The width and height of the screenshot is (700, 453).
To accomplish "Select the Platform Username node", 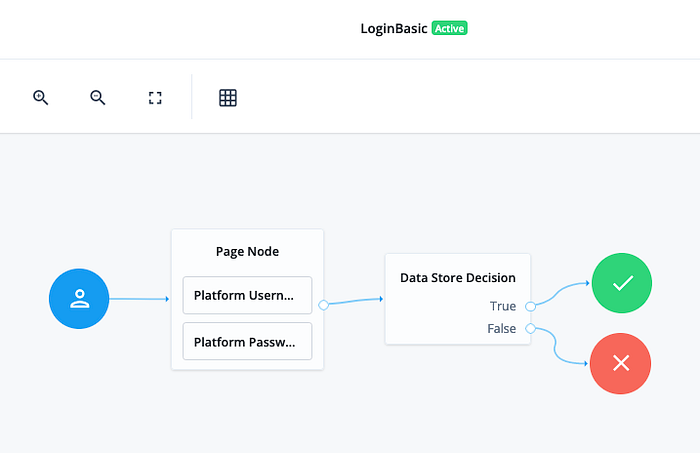I will point(247,295).
